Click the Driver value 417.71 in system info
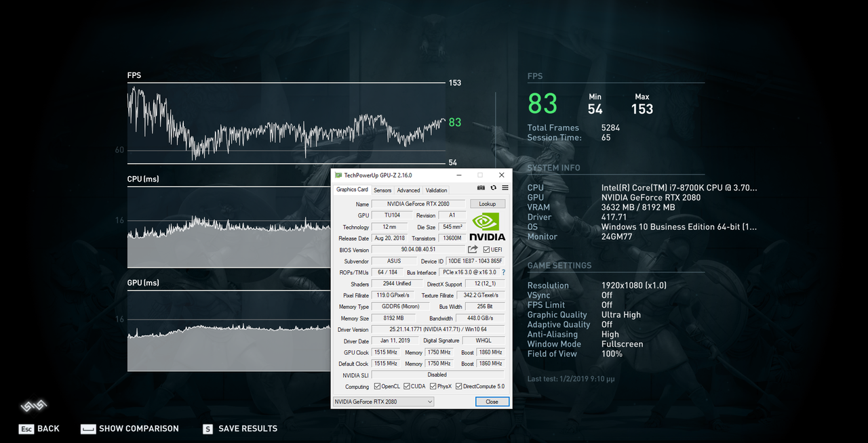 613,217
